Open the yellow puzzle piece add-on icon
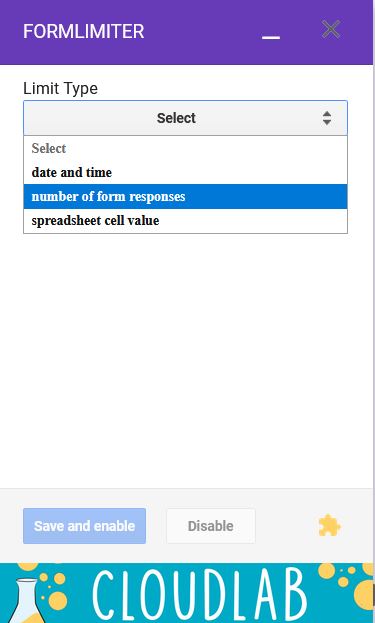This screenshot has width=375, height=623. point(329,526)
